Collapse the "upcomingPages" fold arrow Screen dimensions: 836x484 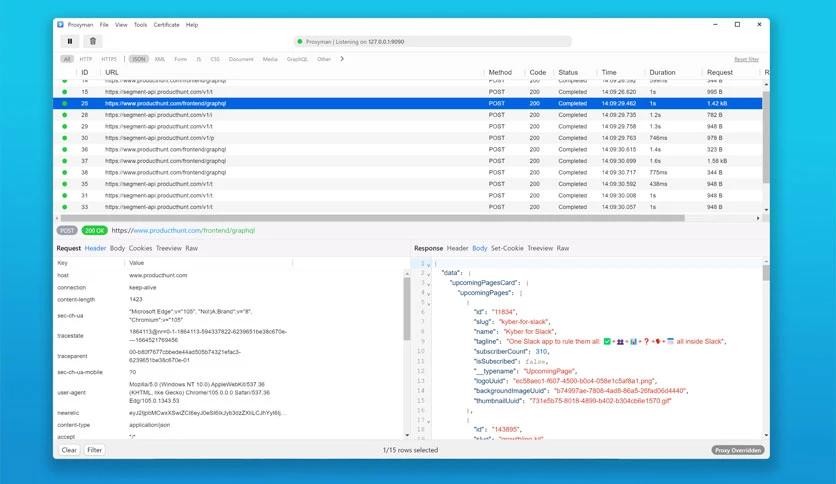(429, 294)
